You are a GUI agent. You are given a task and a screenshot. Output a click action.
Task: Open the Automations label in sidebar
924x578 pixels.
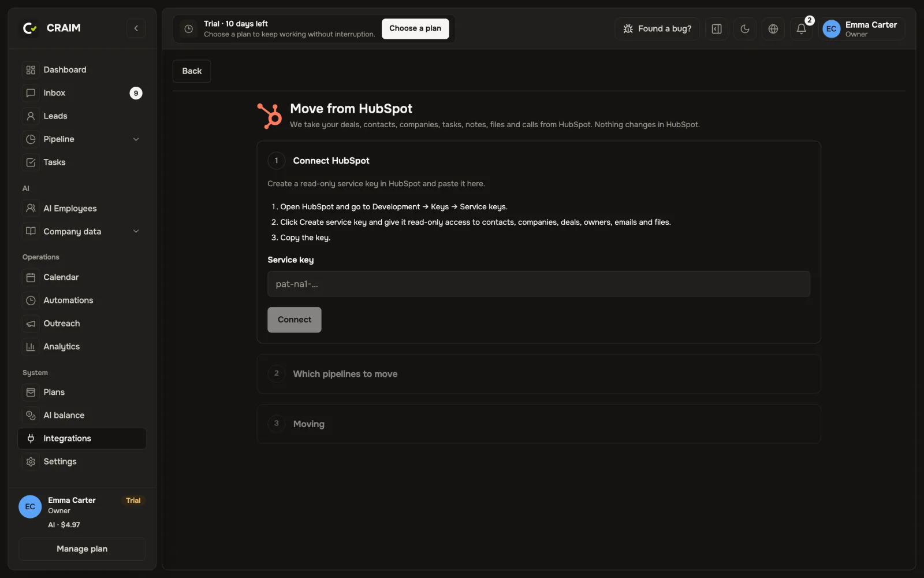(x=68, y=300)
